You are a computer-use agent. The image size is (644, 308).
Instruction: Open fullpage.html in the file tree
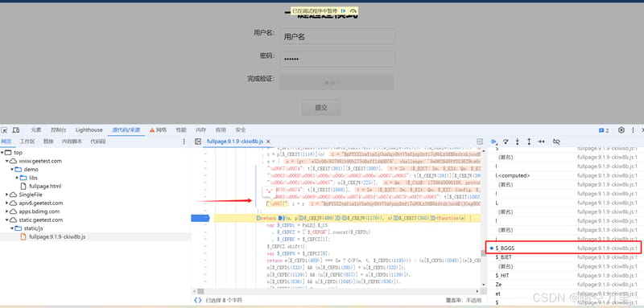(45, 187)
